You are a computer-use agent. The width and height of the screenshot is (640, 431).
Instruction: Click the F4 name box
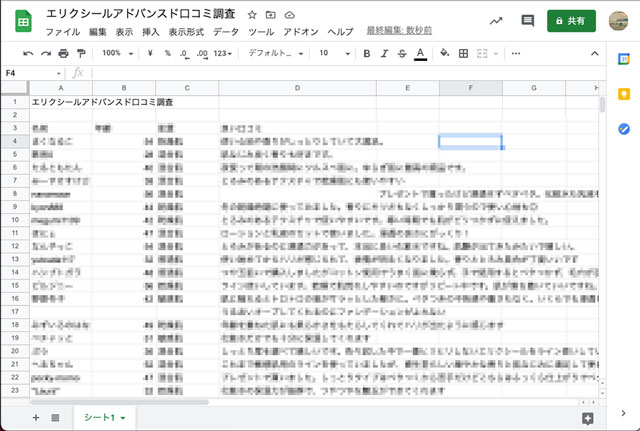coord(29,73)
